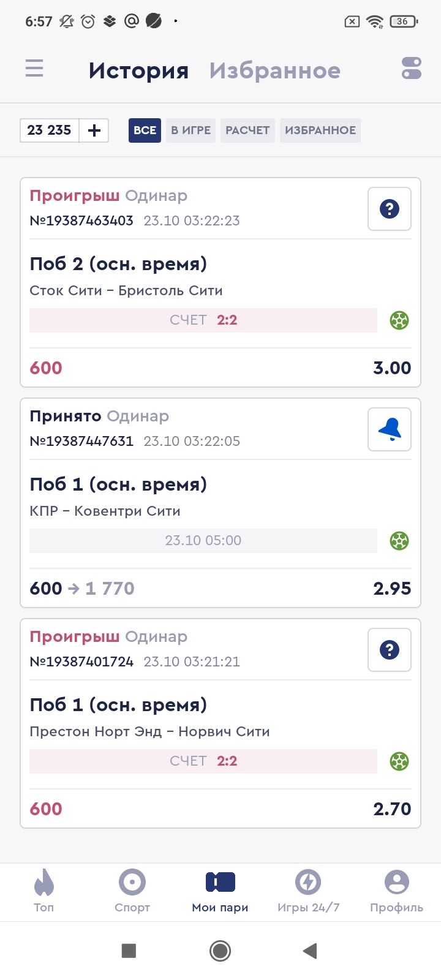Filter bets by ВСЕ
The height and width of the screenshot is (980, 441).
[145, 130]
